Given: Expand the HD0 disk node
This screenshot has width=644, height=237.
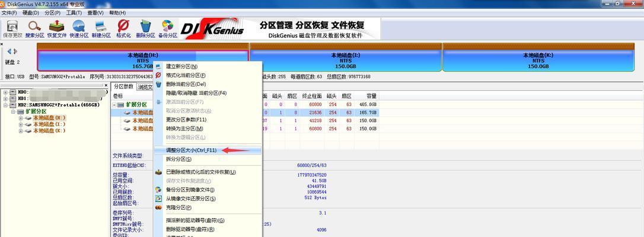Looking at the screenshot, I should pos(5,92).
